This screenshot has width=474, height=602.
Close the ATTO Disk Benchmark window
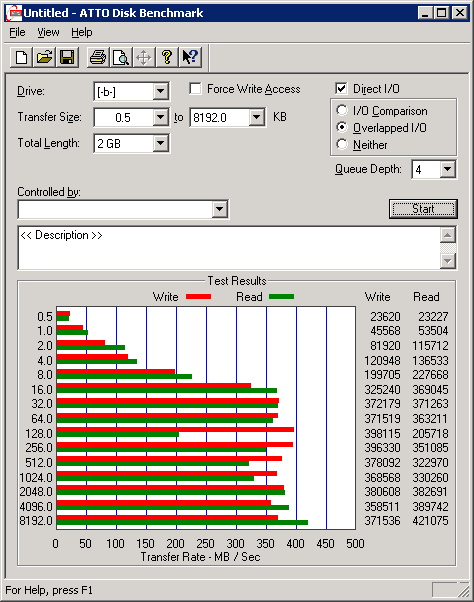pyautogui.click(x=459, y=13)
